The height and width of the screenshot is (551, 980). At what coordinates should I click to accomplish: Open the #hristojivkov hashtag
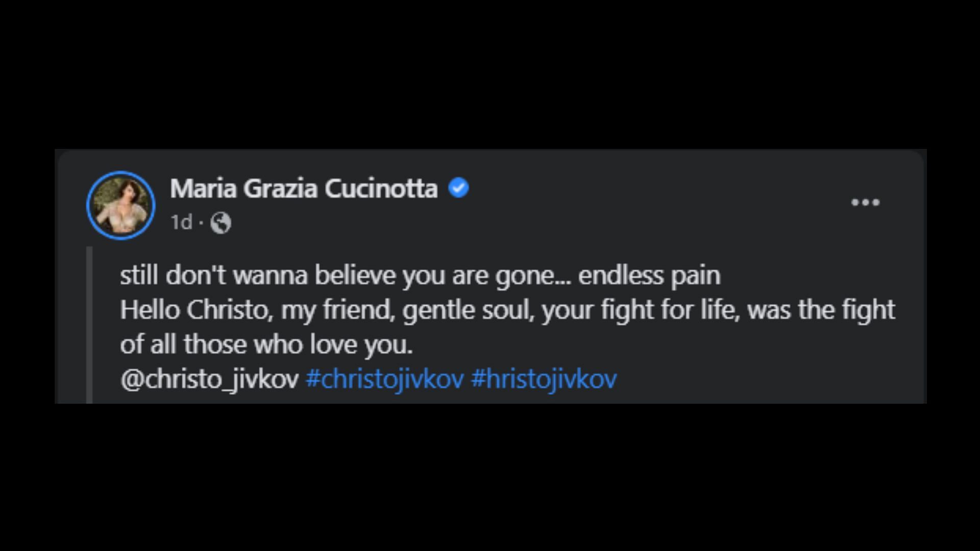coord(544,379)
